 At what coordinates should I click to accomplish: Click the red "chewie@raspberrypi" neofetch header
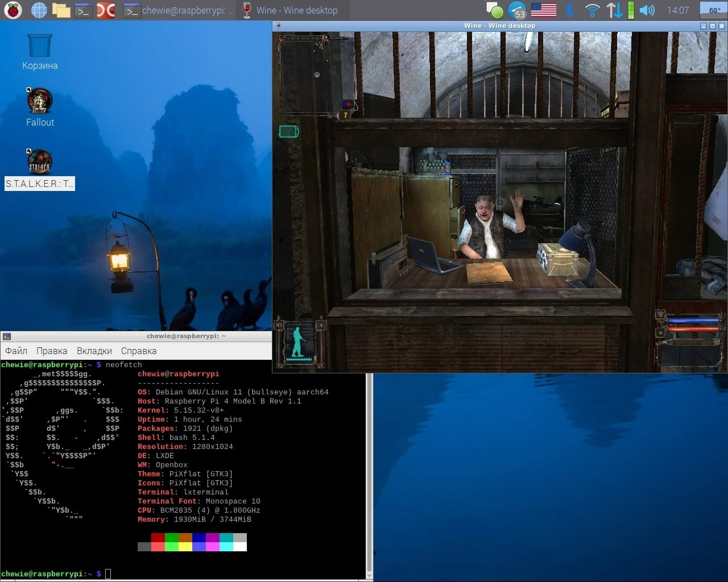click(x=179, y=374)
